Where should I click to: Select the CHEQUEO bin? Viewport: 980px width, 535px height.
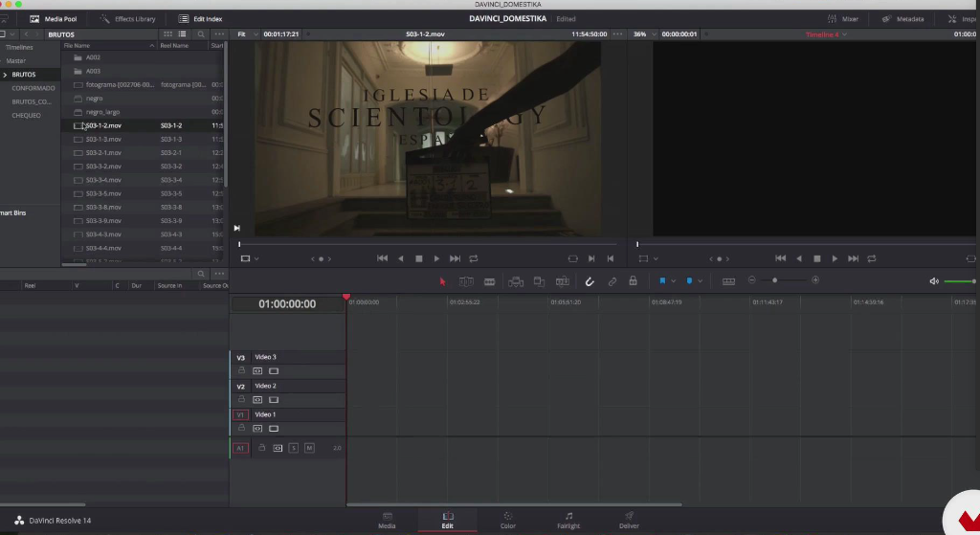click(26, 116)
